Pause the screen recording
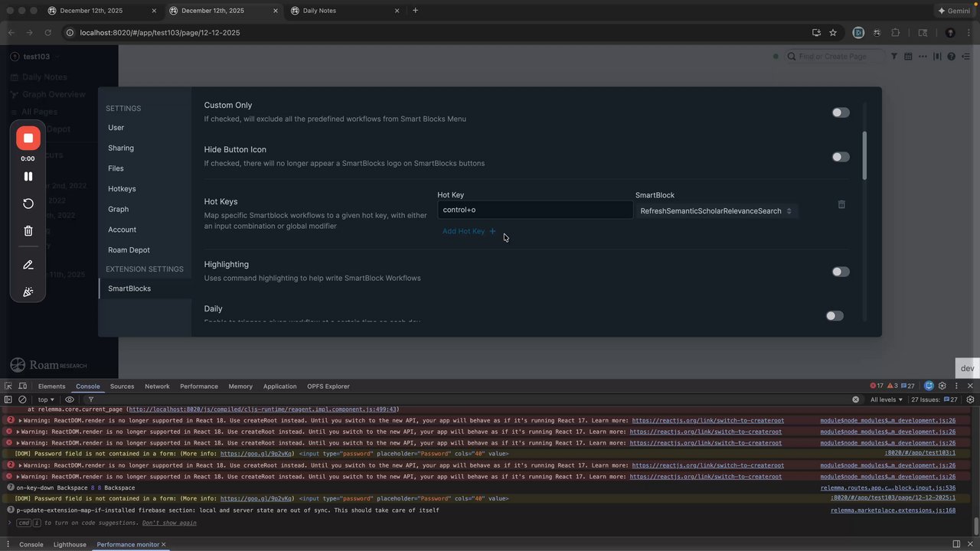This screenshot has height=551, width=980. pos(28,176)
